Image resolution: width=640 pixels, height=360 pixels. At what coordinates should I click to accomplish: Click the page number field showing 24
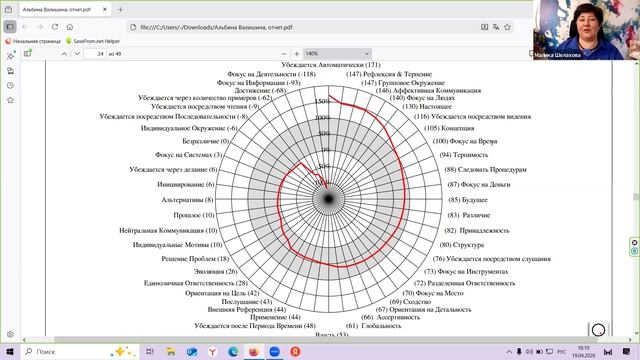tap(95, 54)
